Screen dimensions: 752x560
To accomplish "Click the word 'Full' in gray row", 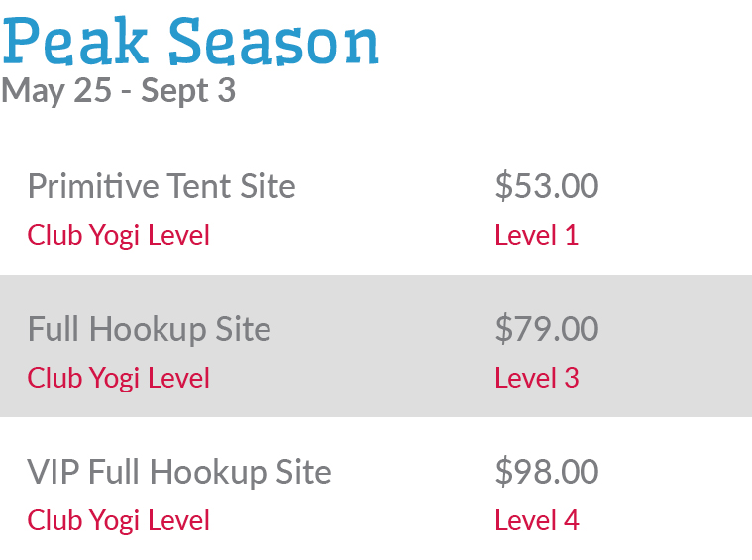I will coord(53,329).
